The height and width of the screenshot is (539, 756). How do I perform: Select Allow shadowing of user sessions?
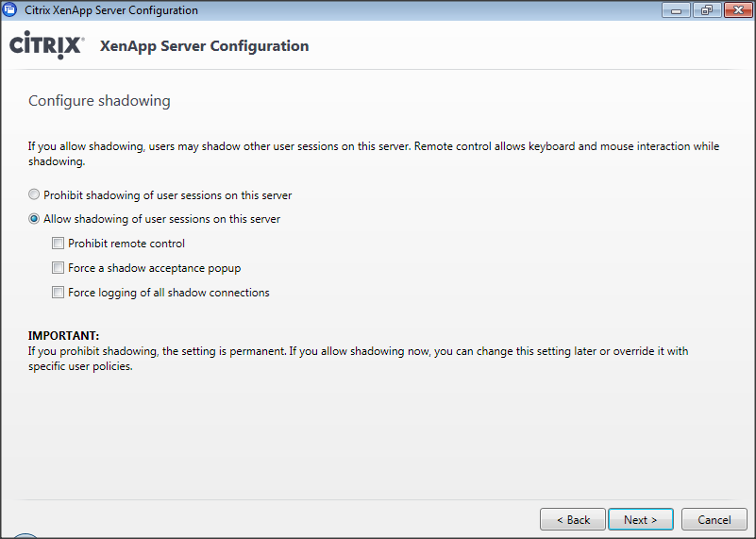coord(35,219)
